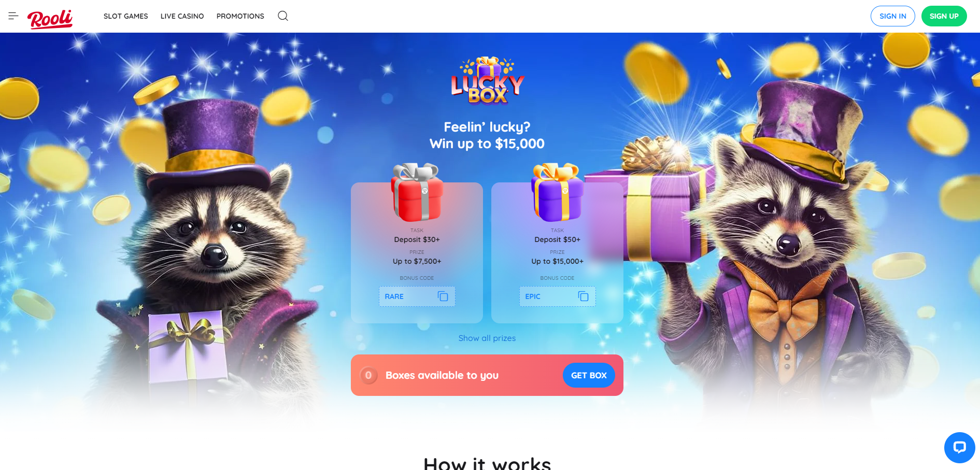Click the Sign In button
The width and height of the screenshot is (980, 470).
click(x=893, y=16)
